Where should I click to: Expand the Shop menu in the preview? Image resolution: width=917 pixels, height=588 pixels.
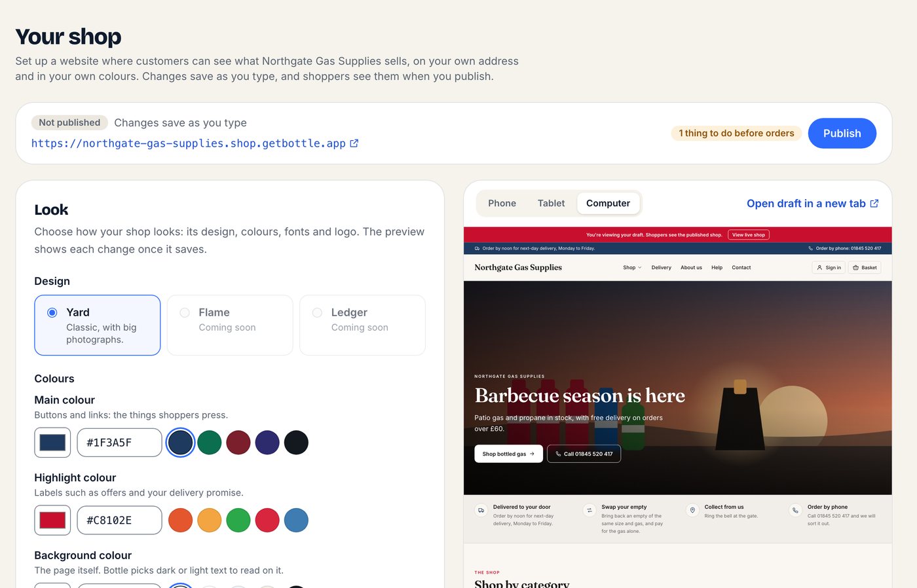pos(632,267)
